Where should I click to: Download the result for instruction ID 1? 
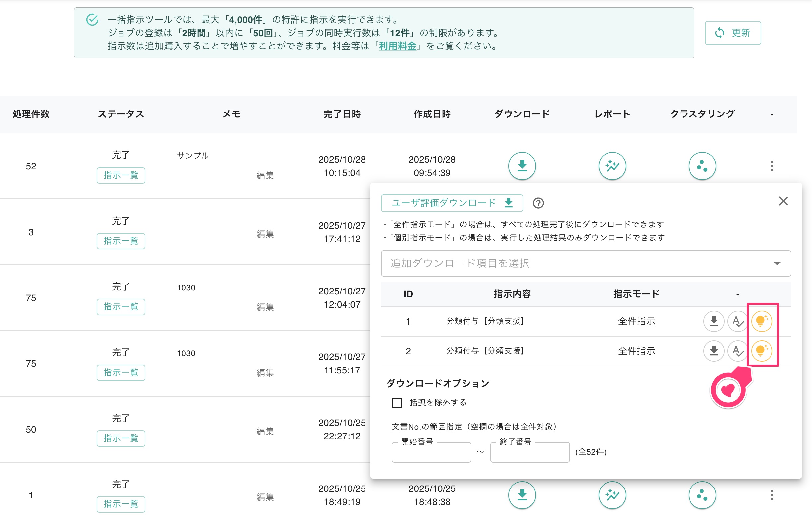[x=714, y=321]
